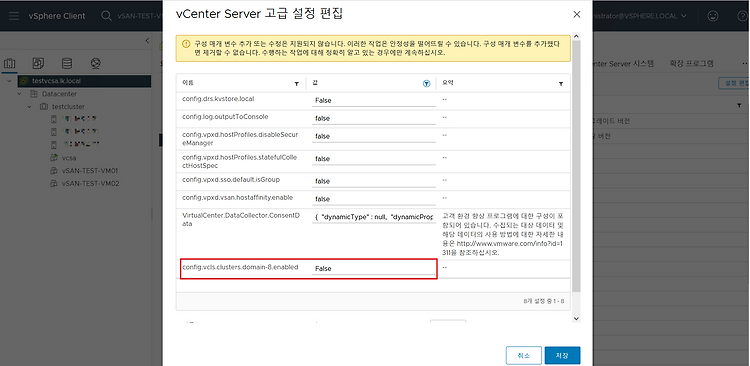
Task: Click config.vcls.clusters.domain-8.enabled name cell
Action: [x=240, y=267]
